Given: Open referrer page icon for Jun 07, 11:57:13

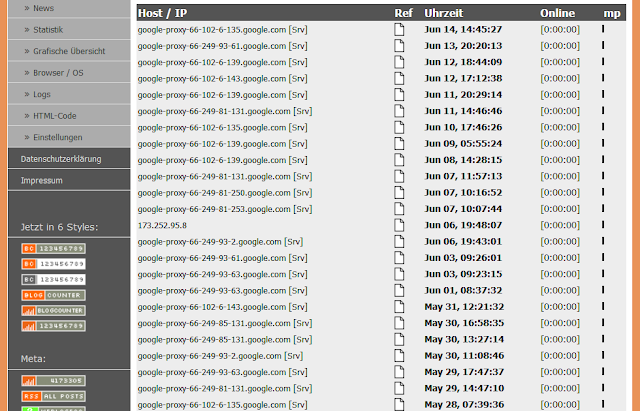Looking at the screenshot, I should tap(399, 176).
